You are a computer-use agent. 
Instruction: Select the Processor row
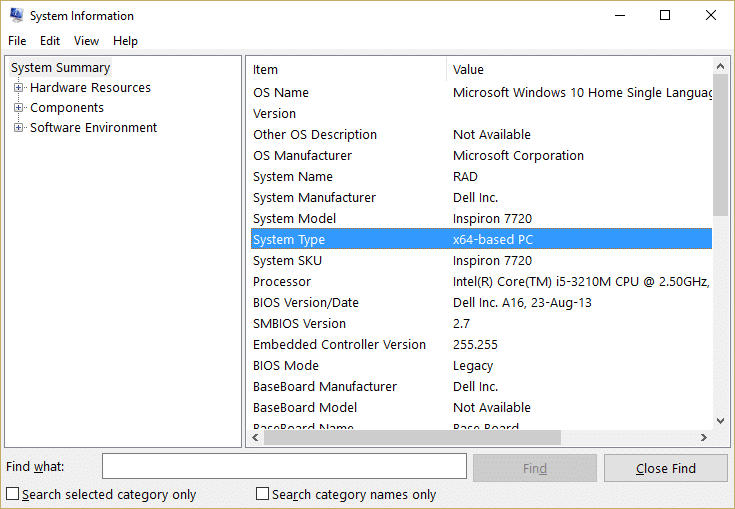481,282
